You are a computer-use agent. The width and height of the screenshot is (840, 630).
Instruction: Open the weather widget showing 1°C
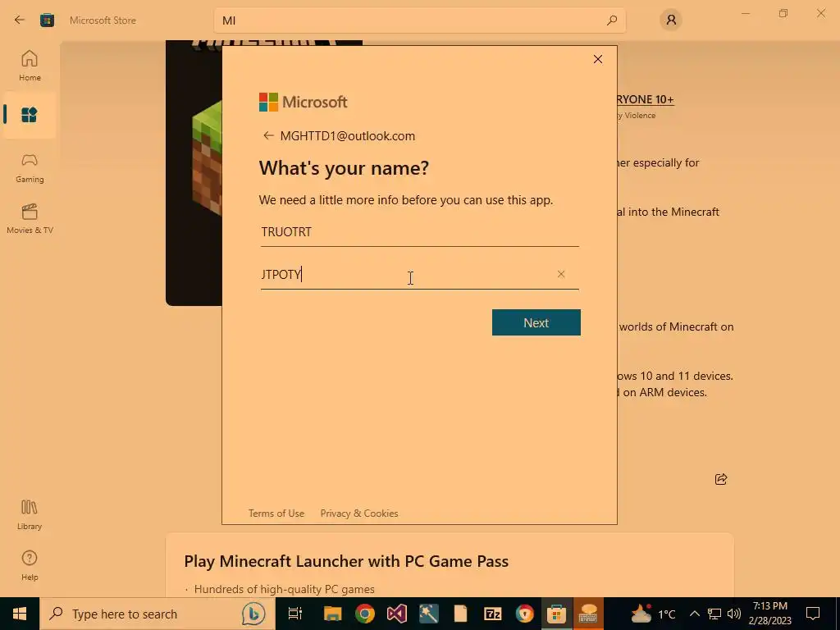tap(652, 614)
